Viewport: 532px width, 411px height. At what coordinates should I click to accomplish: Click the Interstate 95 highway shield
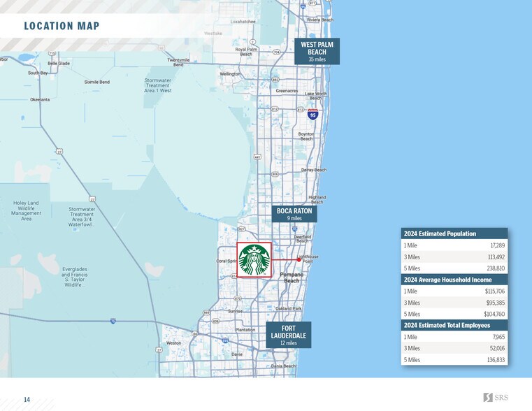312,114
